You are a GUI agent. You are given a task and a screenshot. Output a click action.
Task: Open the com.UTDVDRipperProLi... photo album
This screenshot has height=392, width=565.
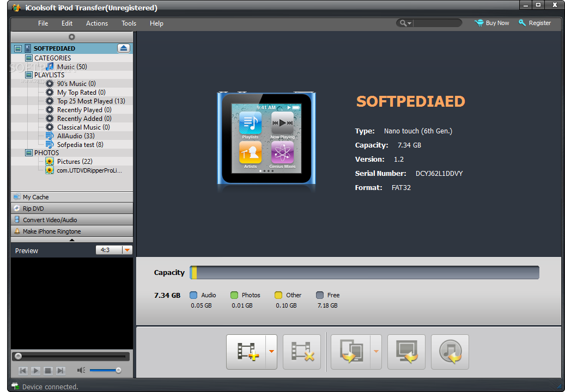[x=89, y=170]
